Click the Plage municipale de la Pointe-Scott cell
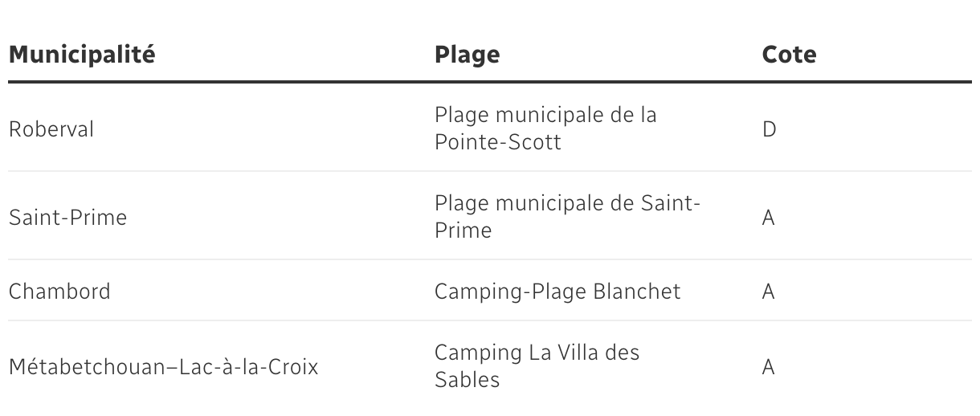 [545, 128]
